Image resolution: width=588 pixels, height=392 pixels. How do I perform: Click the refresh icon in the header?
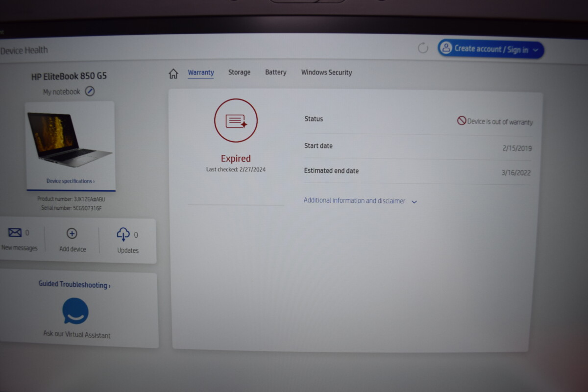(x=423, y=48)
